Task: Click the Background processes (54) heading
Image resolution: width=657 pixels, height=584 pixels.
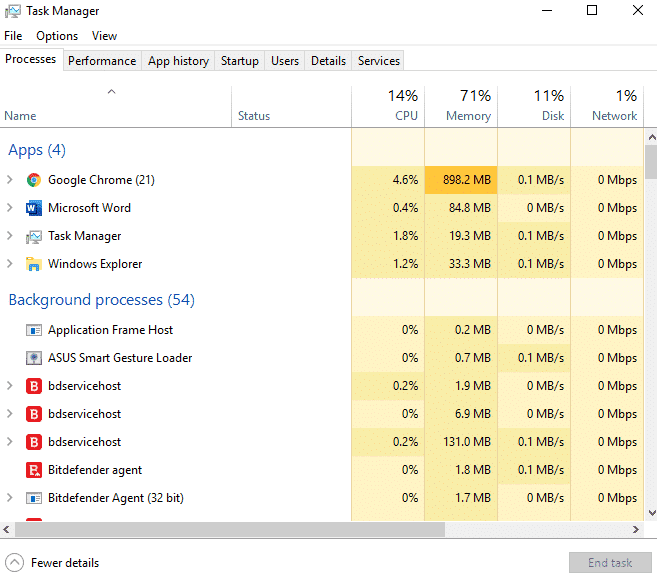Action: tap(102, 300)
